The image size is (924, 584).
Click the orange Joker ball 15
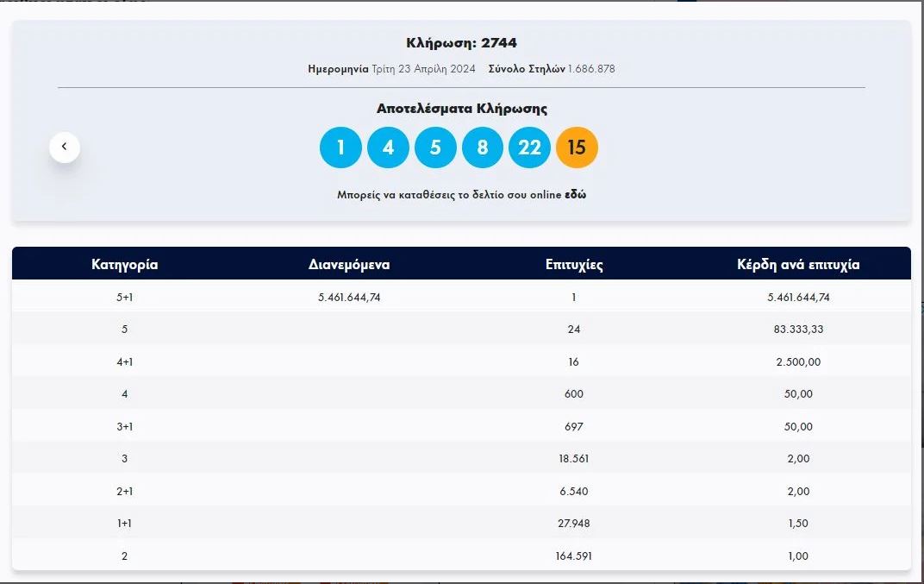577,148
